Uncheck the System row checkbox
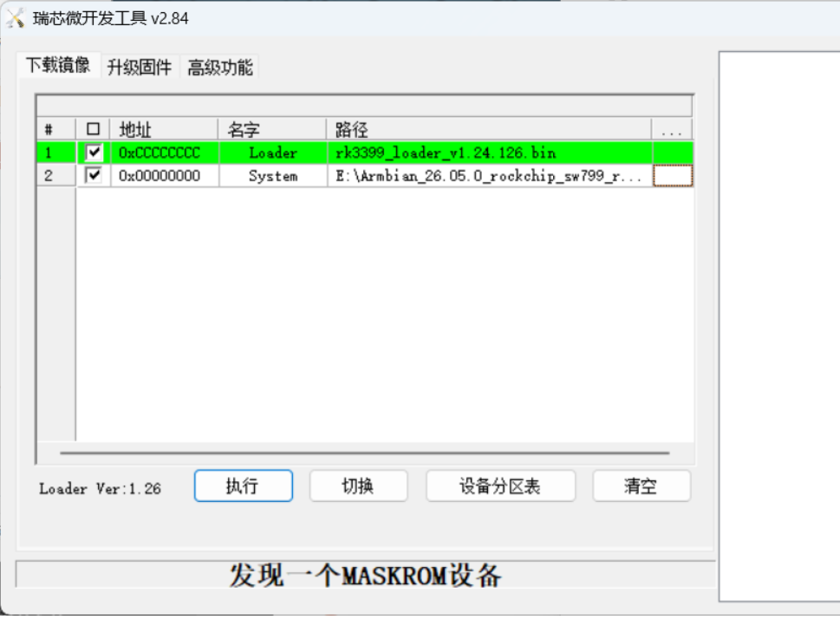This screenshot has height=619, width=840. tap(94, 175)
